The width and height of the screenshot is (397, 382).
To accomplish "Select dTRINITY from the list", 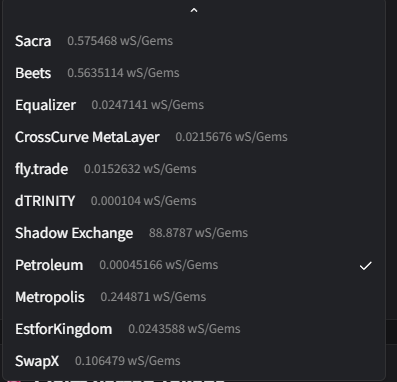I will (194, 201).
